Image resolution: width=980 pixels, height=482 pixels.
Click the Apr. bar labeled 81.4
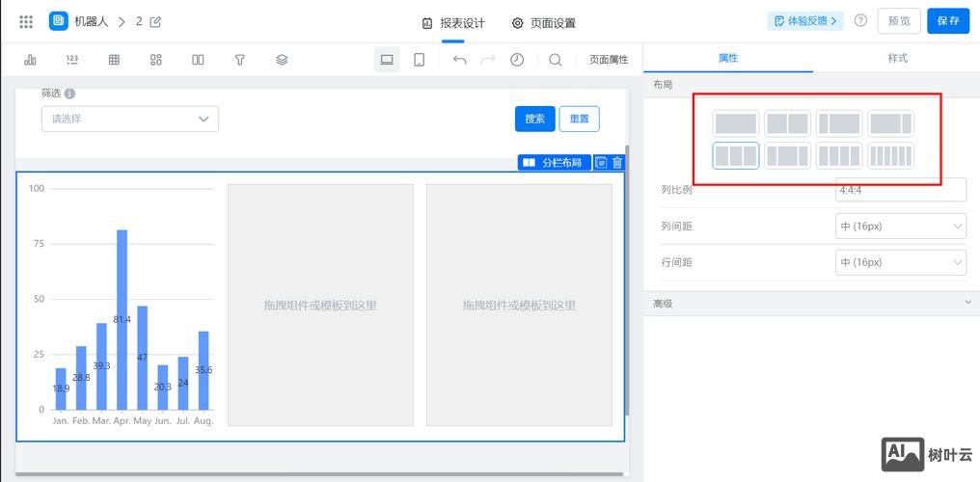122,320
